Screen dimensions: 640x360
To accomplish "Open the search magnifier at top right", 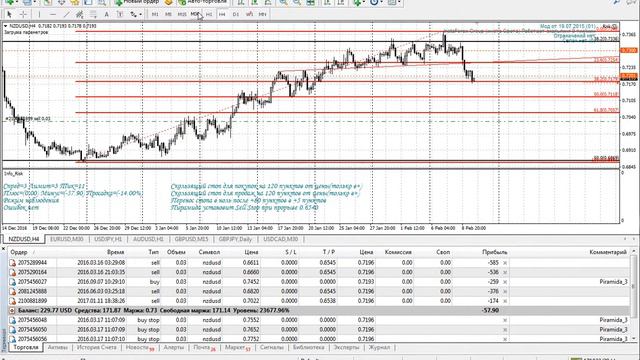I will (x=617, y=2).
